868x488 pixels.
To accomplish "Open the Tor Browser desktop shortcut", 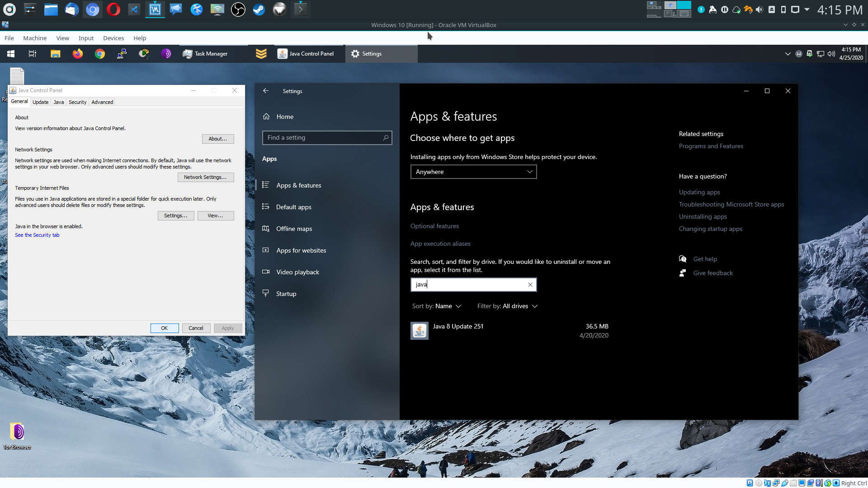I will [x=17, y=436].
